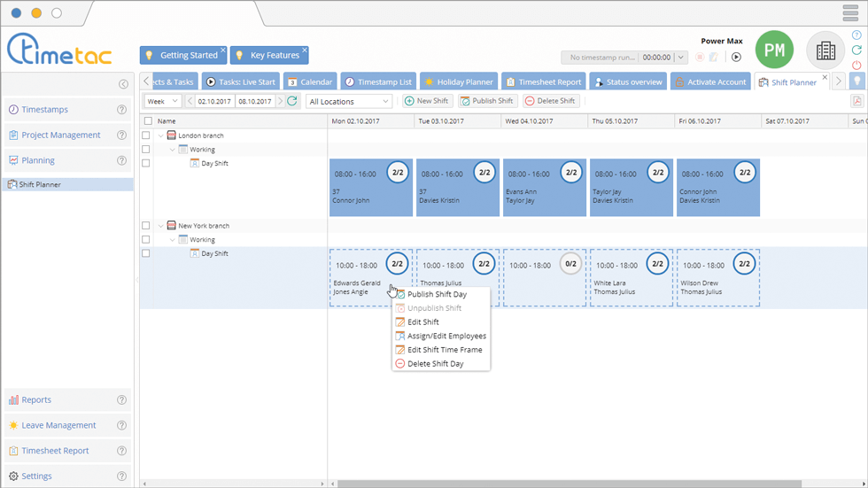Viewport: 868px width, 488px height.
Task: Click the start date field 02.10.2017
Action: click(214, 101)
